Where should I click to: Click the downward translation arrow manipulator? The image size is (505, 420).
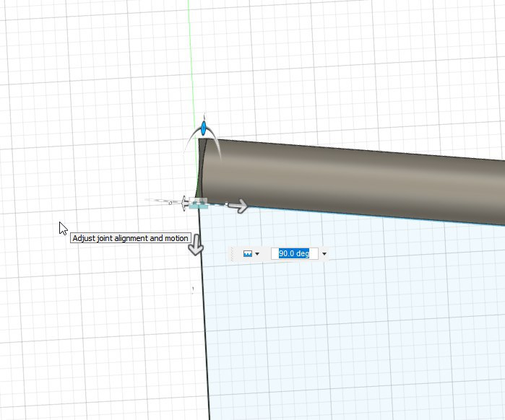[x=196, y=245]
